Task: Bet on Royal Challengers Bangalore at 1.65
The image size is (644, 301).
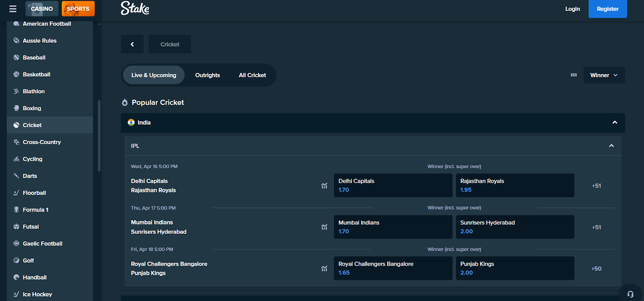Action: pos(393,268)
